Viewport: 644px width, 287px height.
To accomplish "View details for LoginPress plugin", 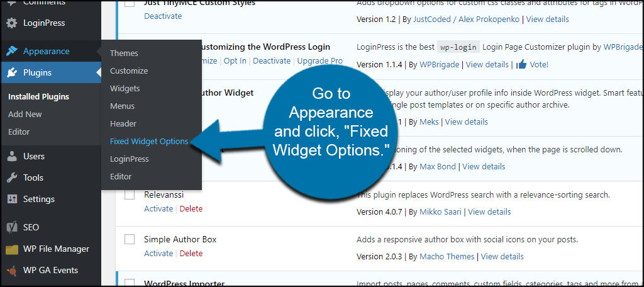I will point(487,65).
